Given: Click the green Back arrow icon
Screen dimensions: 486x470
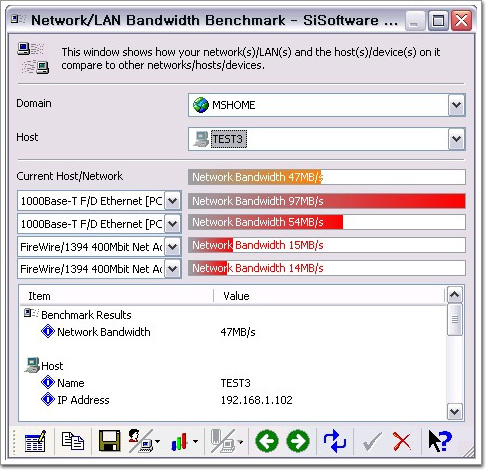Looking at the screenshot, I should point(267,441).
